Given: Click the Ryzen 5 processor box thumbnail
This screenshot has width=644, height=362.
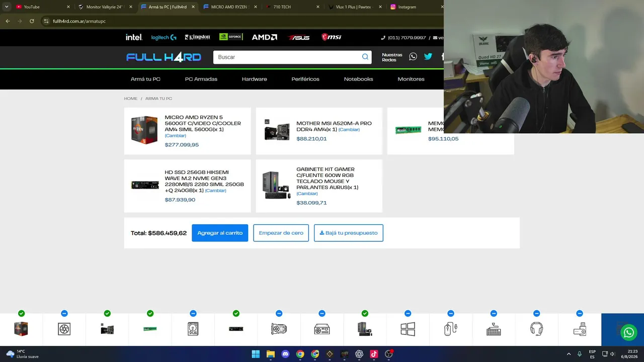Looking at the screenshot, I should pos(144,130).
